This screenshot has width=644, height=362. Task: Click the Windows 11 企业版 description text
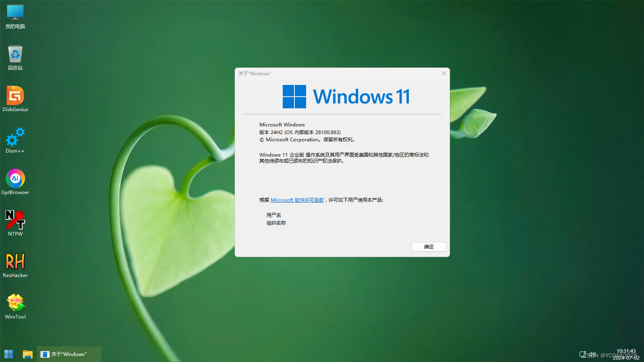(x=344, y=158)
